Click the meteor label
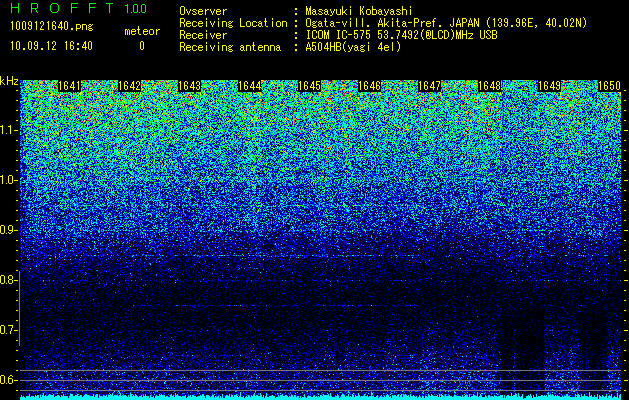Viewport: 629px width, 400px height. pyautogui.click(x=142, y=32)
